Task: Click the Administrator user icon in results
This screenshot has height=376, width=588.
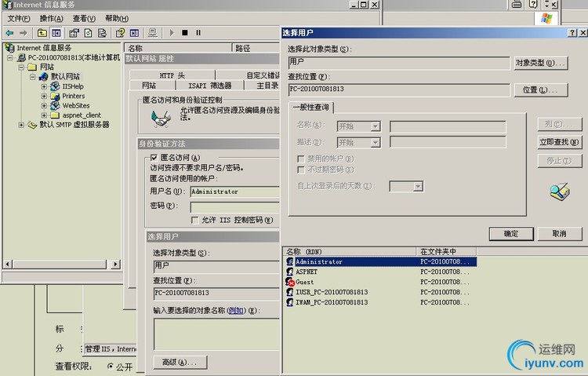Action: point(289,261)
